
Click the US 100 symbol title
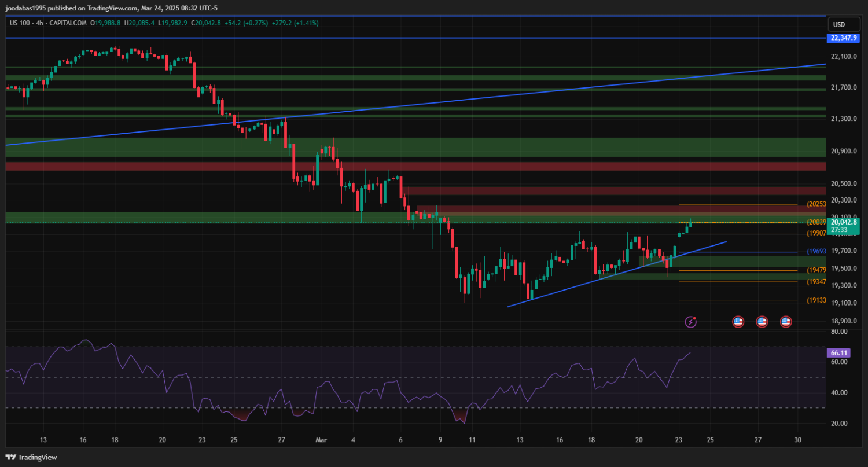click(x=22, y=23)
